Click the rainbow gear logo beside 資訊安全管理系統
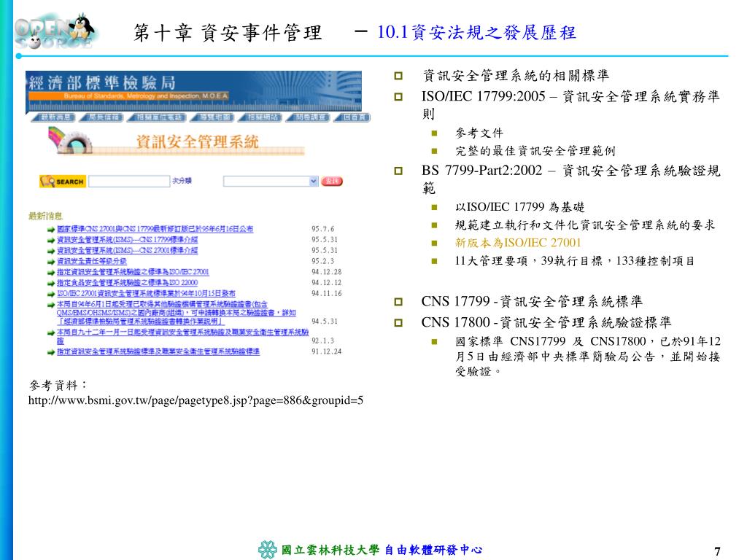This screenshot has width=747, height=560. pyautogui.click(x=71, y=141)
